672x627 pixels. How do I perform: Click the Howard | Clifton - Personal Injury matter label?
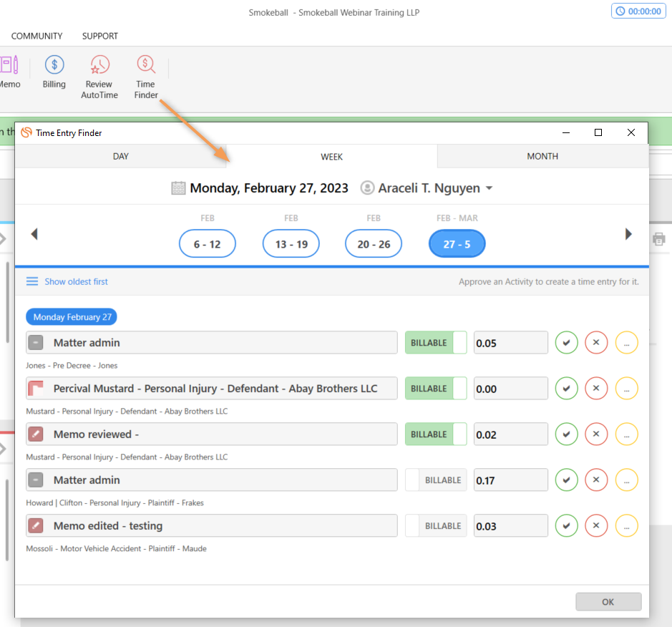[115, 502]
